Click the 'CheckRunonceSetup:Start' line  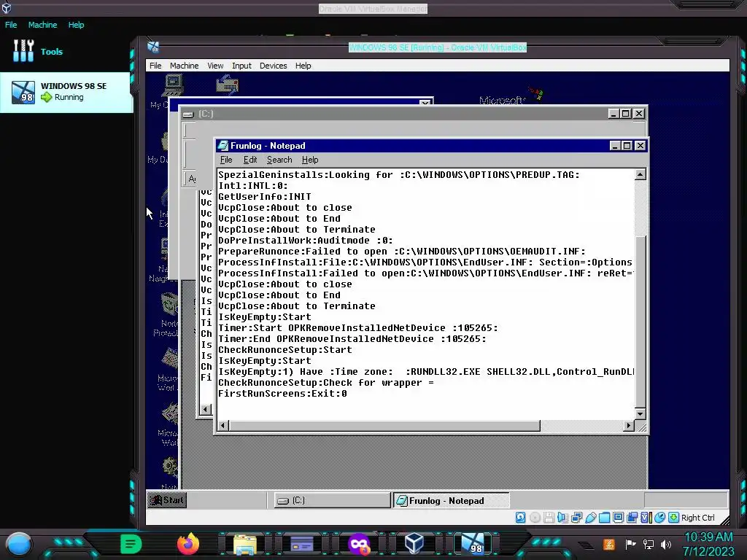coord(285,350)
